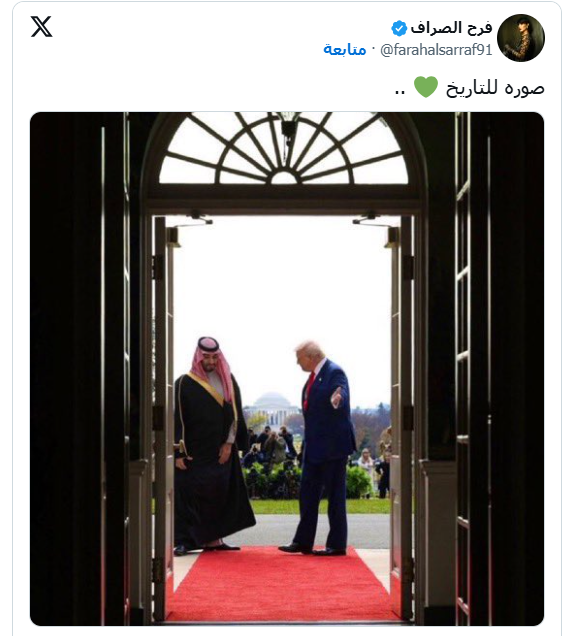Click the domed memorial in background
Screen dimensions: 566x636
(x=272, y=410)
